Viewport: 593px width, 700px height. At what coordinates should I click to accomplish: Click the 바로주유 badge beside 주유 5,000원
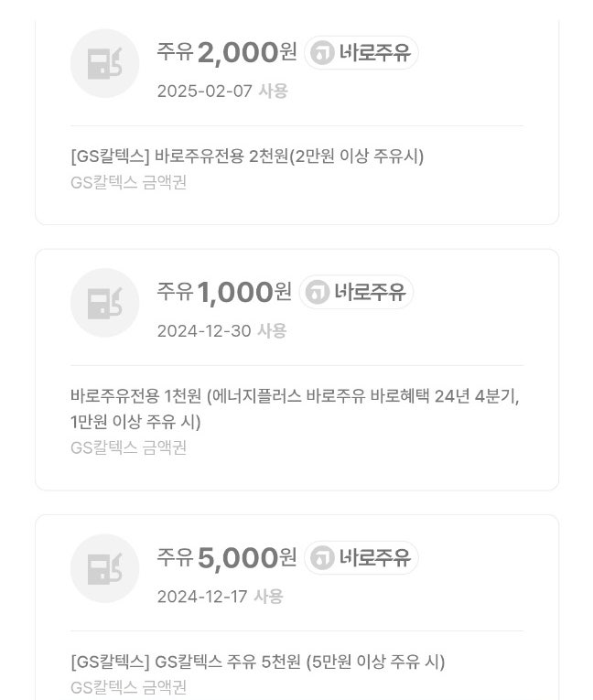[361, 558]
